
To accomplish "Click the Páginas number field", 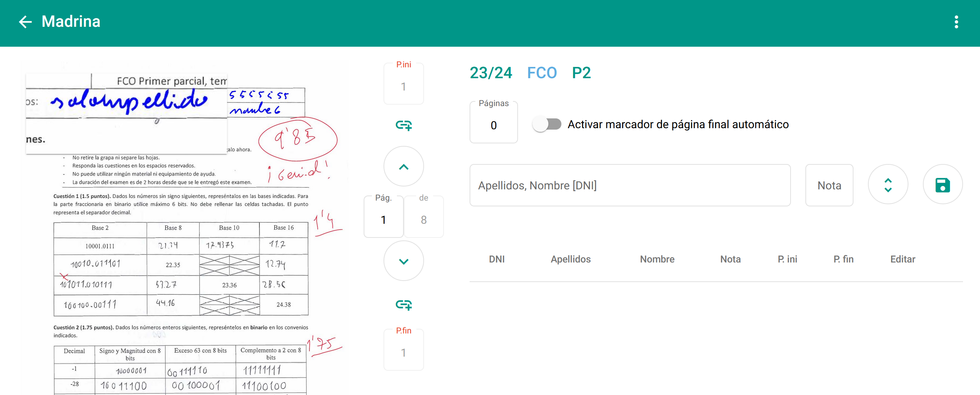I will pyautogui.click(x=493, y=125).
